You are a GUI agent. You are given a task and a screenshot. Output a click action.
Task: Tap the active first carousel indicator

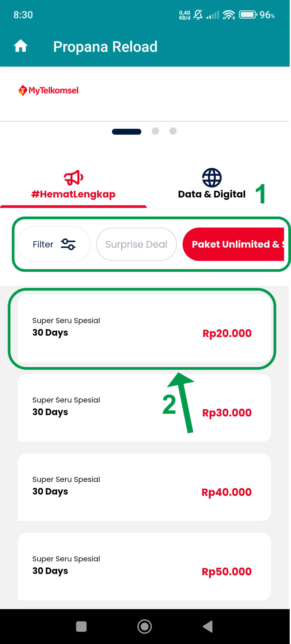[127, 131]
